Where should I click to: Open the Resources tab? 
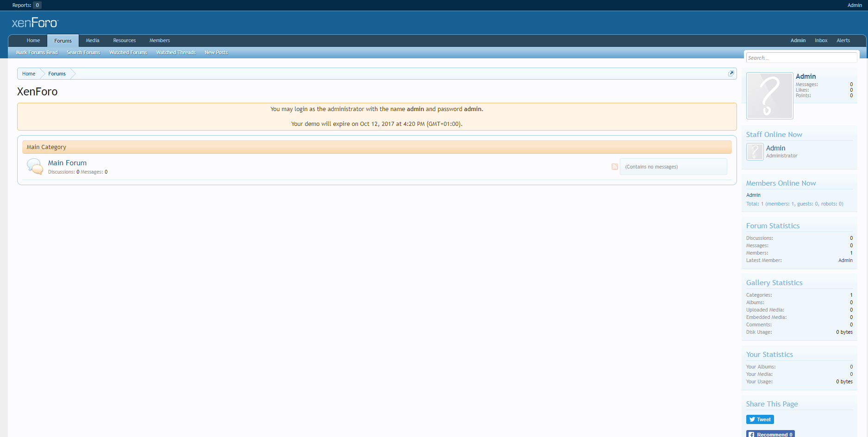click(125, 41)
